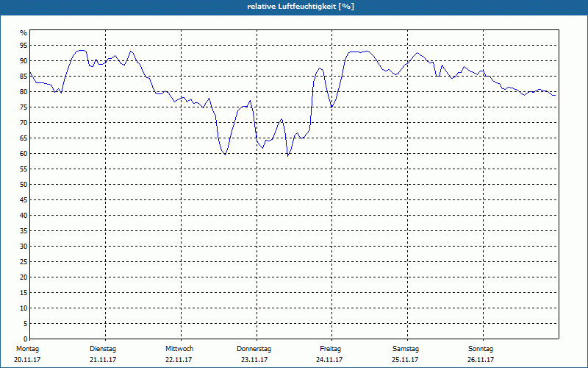The height and width of the screenshot is (368, 588).
Task: Select the 70 y-axis value
Action: [24, 123]
